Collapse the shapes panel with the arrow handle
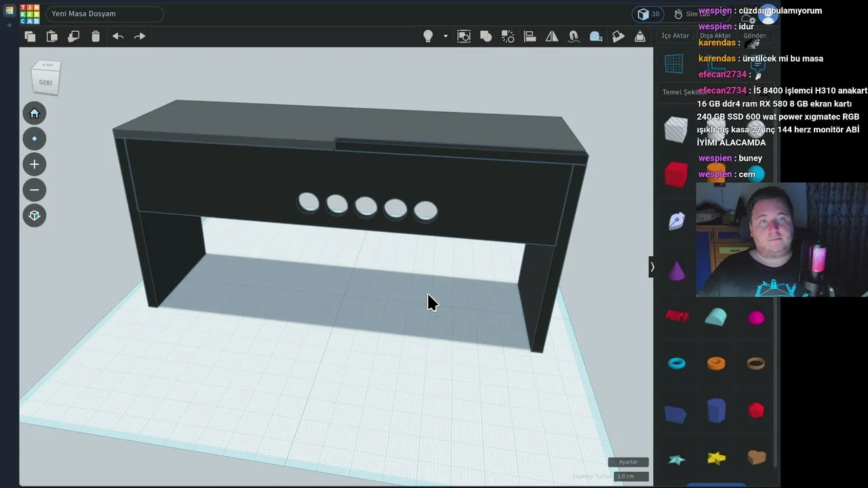This screenshot has width=868, height=488. point(652,267)
